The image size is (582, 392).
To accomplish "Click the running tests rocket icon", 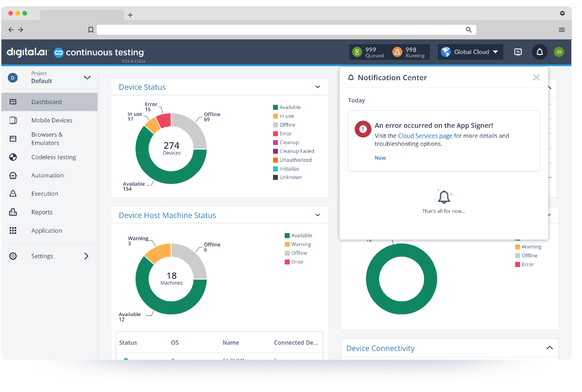I will (397, 52).
